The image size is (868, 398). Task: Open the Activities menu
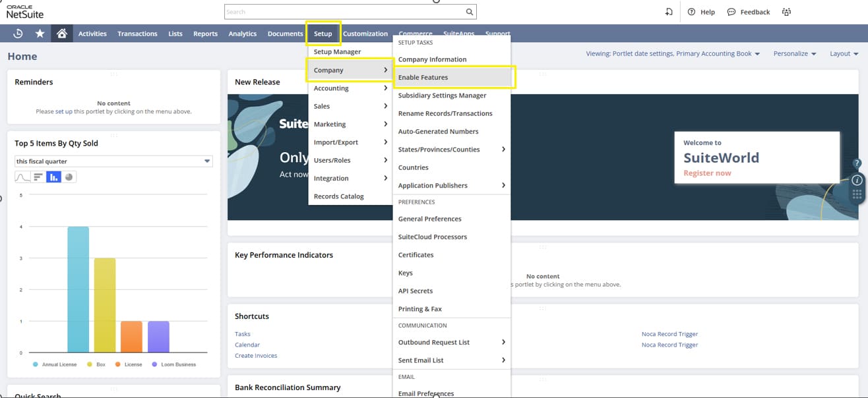(92, 34)
